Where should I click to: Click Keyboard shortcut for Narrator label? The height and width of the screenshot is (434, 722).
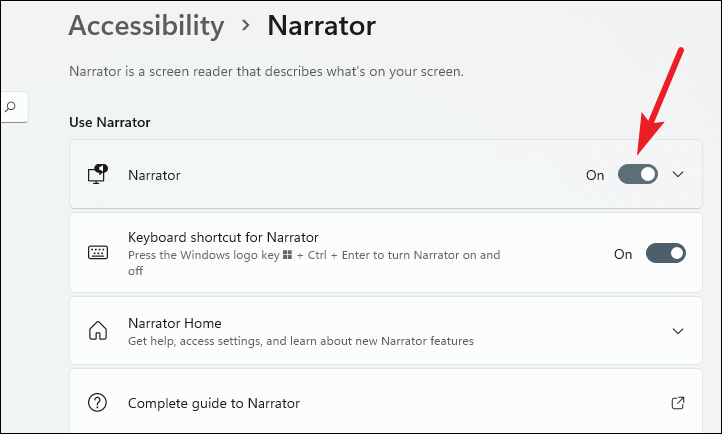coord(223,237)
